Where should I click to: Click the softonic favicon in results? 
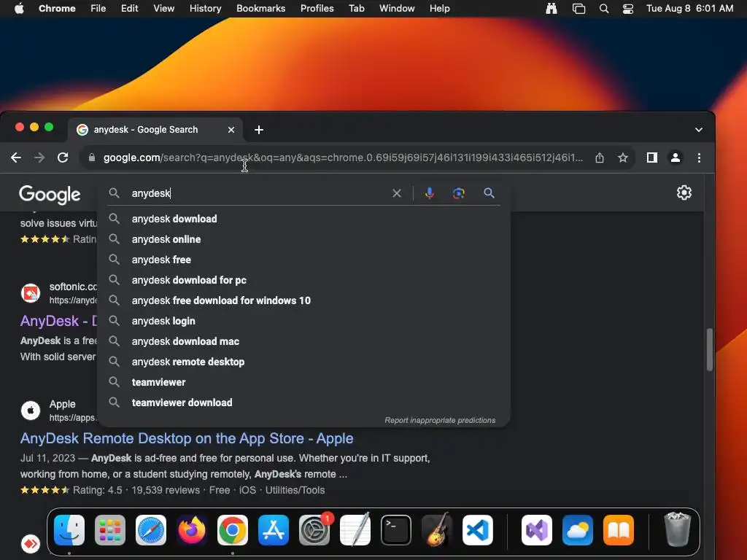(31, 293)
